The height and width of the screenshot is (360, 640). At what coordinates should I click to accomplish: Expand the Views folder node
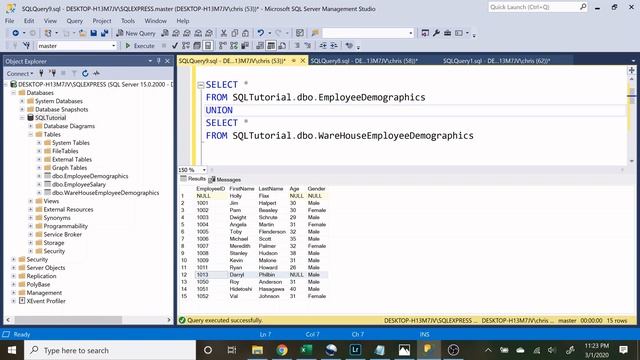click(x=31, y=201)
